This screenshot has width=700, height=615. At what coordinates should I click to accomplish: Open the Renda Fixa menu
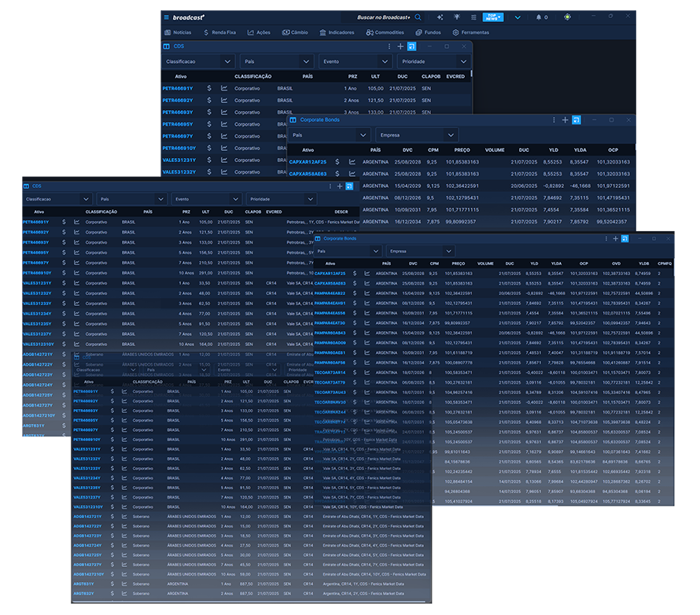coord(219,32)
